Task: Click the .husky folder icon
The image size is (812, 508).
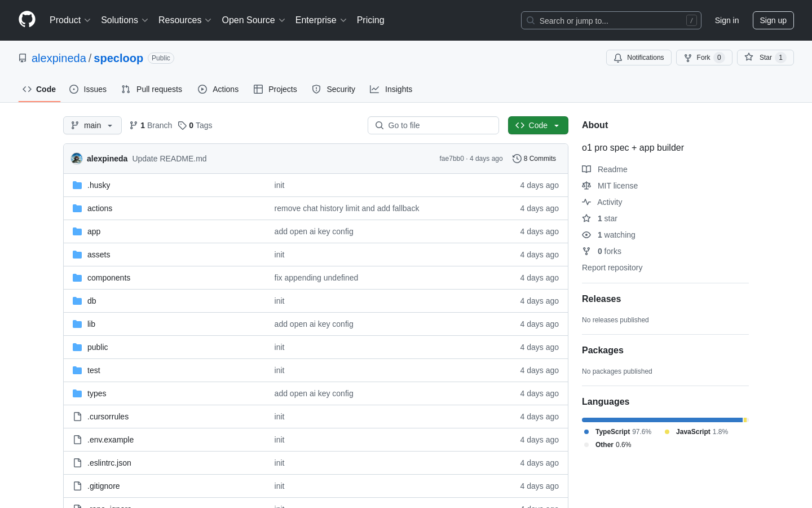Action: click(x=77, y=185)
